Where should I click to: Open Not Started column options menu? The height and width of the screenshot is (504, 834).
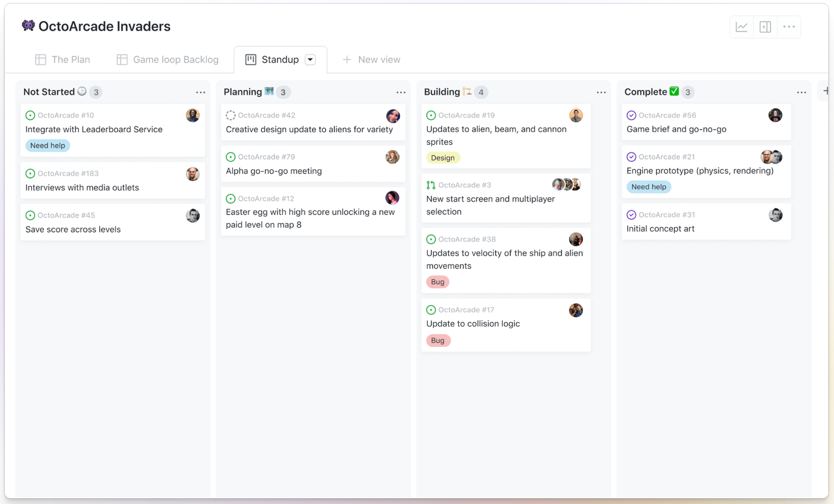pyautogui.click(x=200, y=92)
